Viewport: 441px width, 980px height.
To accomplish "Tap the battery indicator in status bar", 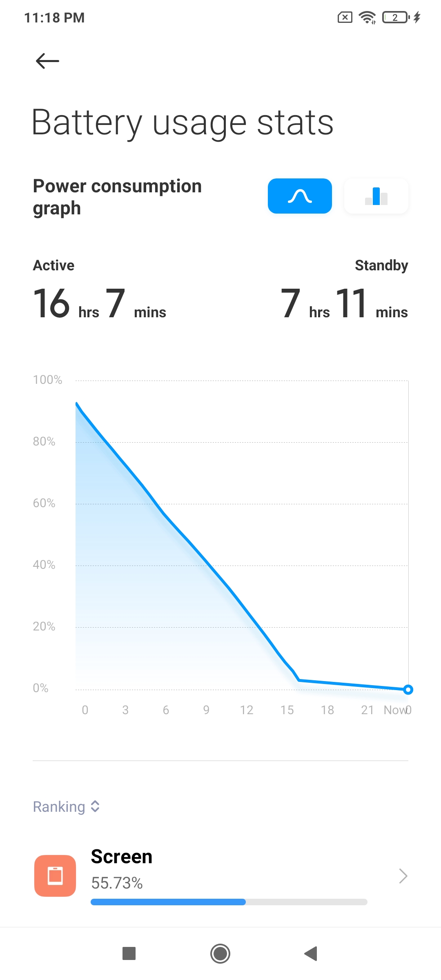I will pos(395,18).
